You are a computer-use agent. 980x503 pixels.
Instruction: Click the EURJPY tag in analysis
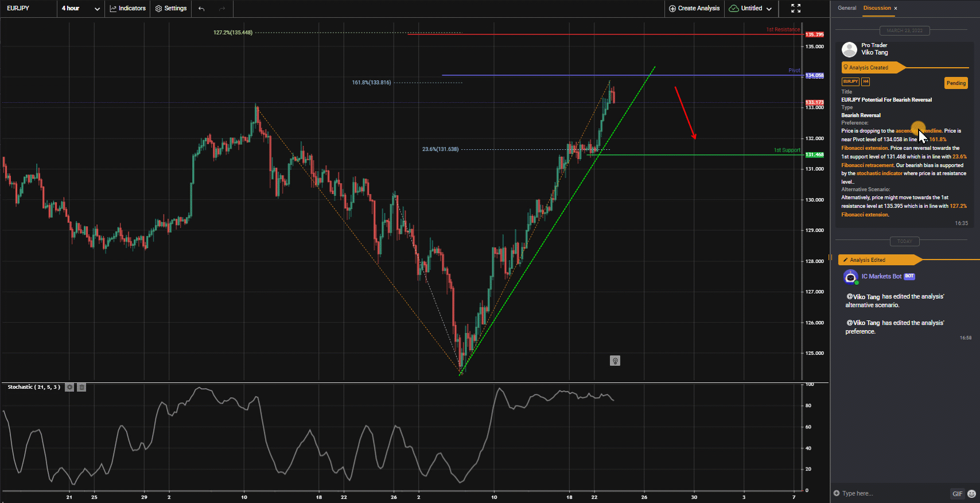click(850, 82)
